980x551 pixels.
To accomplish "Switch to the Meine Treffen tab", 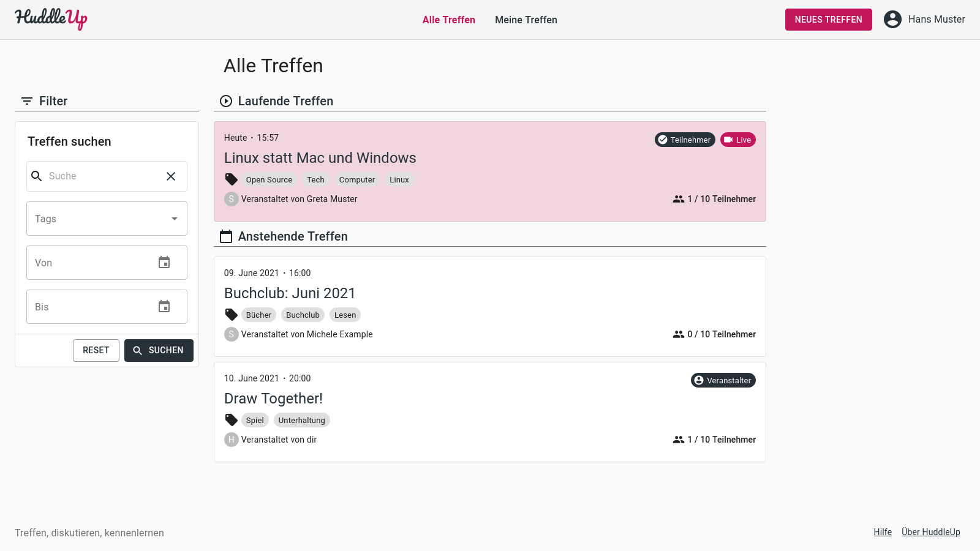I will click(526, 20).
